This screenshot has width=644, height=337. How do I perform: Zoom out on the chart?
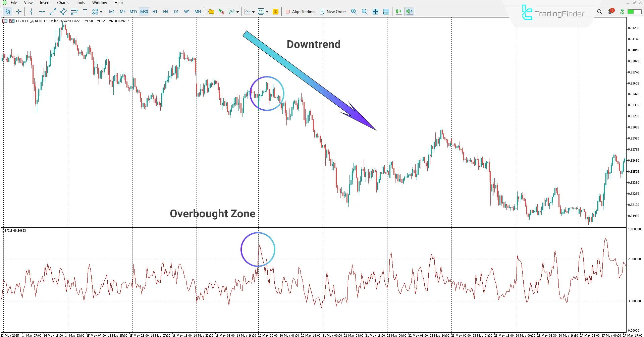(x=365, y=11)
